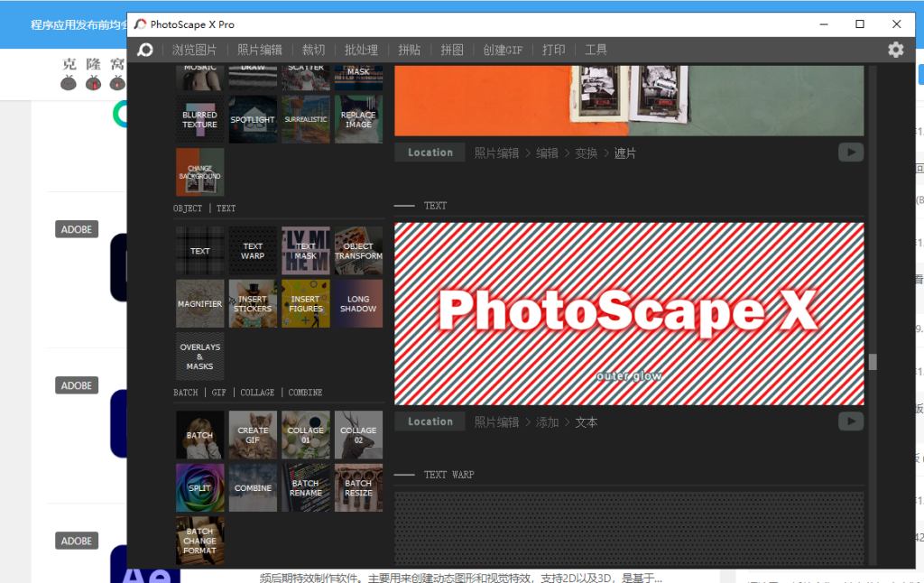The image size is (924, 583).
Task: Click the Location button above TEXT section
Action: pyautogui.click(x=430, y=153)
